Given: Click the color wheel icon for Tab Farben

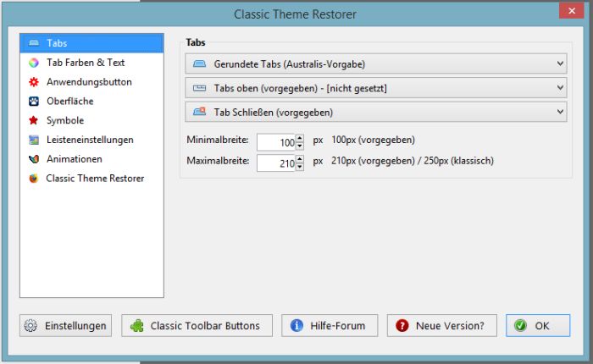Looking at the screenshot, I should click(34, 63).
